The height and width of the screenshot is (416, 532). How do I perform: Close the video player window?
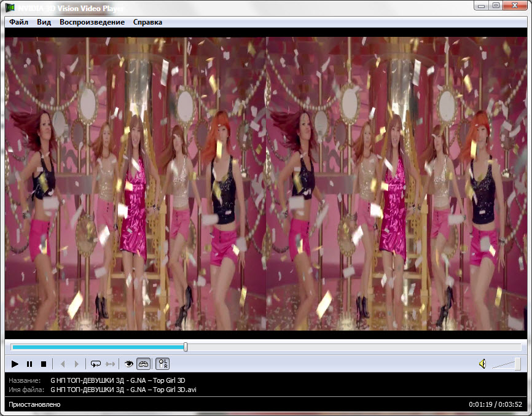pos(515,6)
